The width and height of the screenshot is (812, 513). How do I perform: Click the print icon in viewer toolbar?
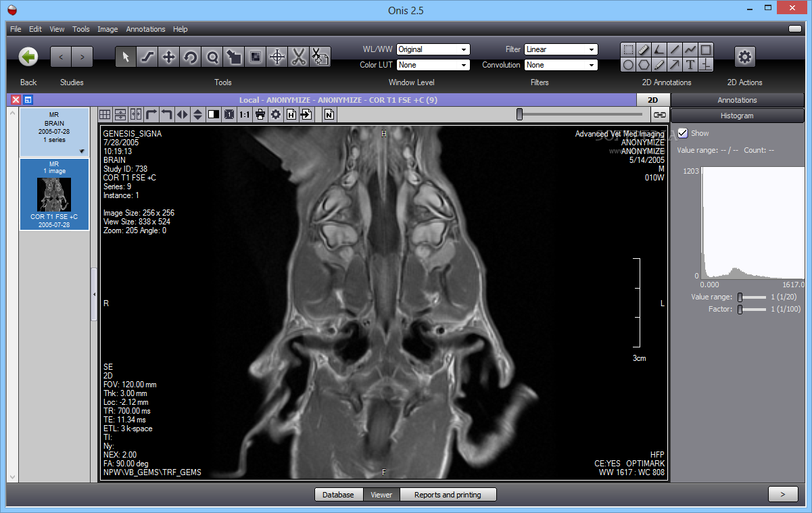tap(260, 115)
